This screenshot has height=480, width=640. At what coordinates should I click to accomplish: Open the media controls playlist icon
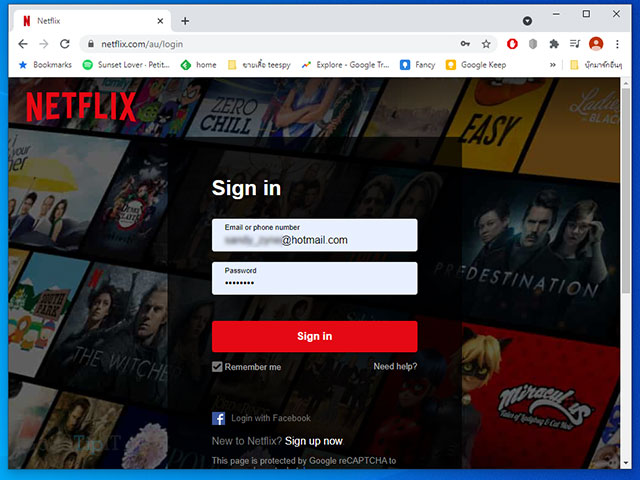point(575,44)
